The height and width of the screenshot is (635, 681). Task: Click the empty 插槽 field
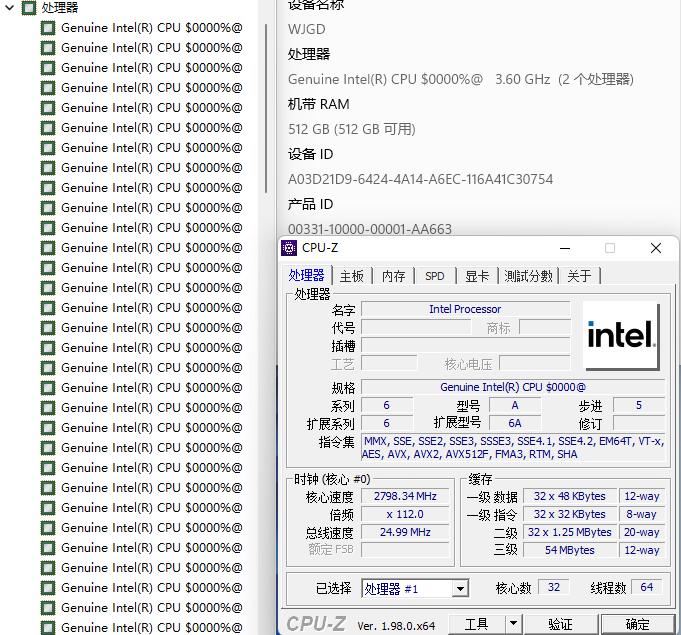pos(465,346)
